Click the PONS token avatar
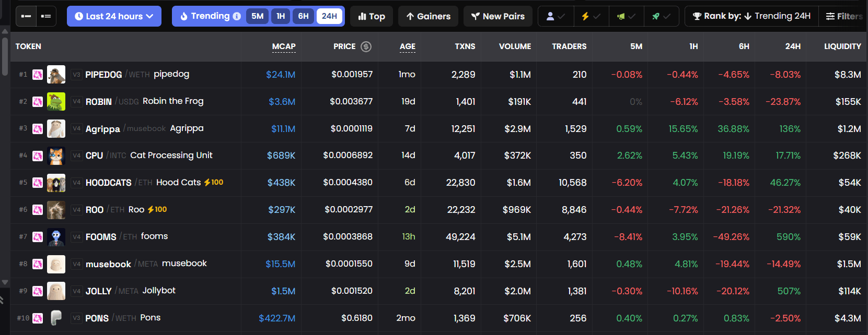Screen dimensions: 868x335 tap(56, 318)
